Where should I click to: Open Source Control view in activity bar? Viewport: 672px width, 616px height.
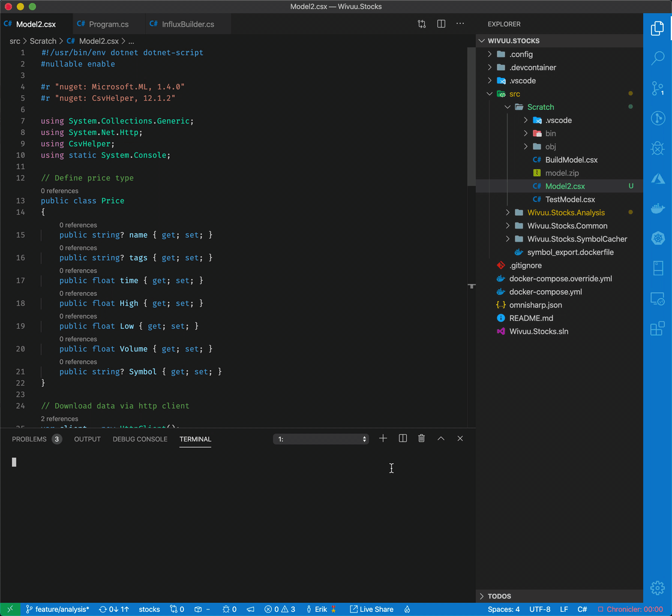[x=658, y=88]
